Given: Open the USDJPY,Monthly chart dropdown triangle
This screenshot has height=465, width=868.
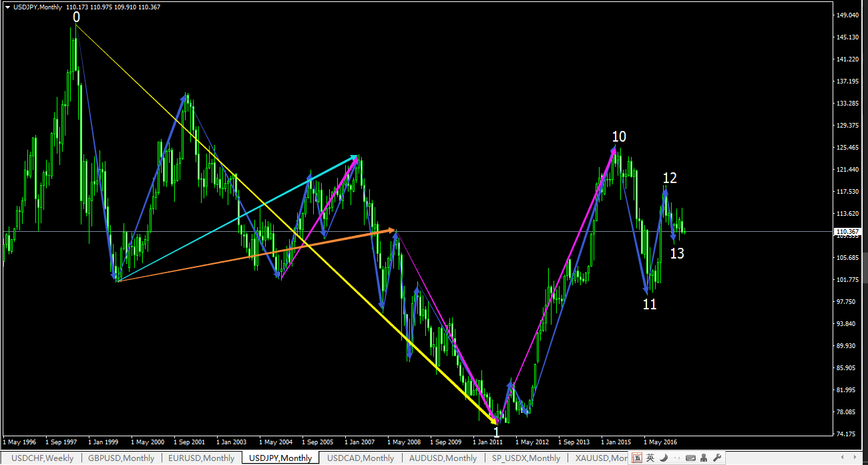Looking at the screenshot, I should pyautogui.click(x=7, y=7).
